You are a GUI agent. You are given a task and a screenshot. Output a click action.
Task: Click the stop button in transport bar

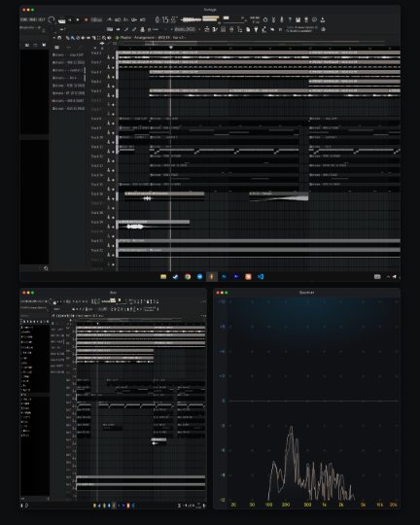78,19
